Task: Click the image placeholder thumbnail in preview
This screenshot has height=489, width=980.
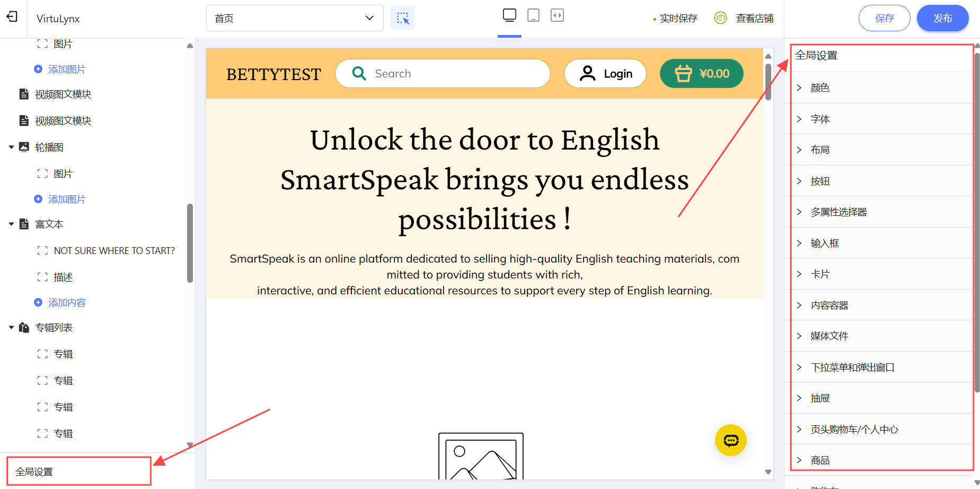Action: pos(481,456)
